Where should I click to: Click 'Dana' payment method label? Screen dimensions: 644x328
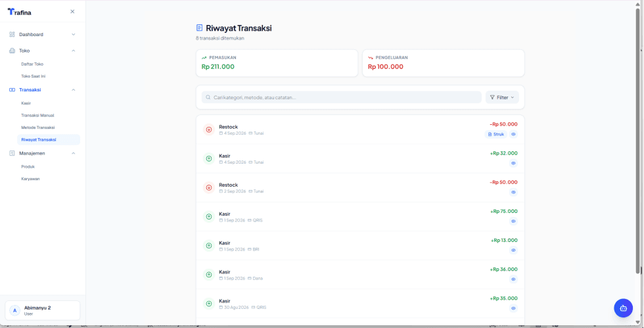258,278
